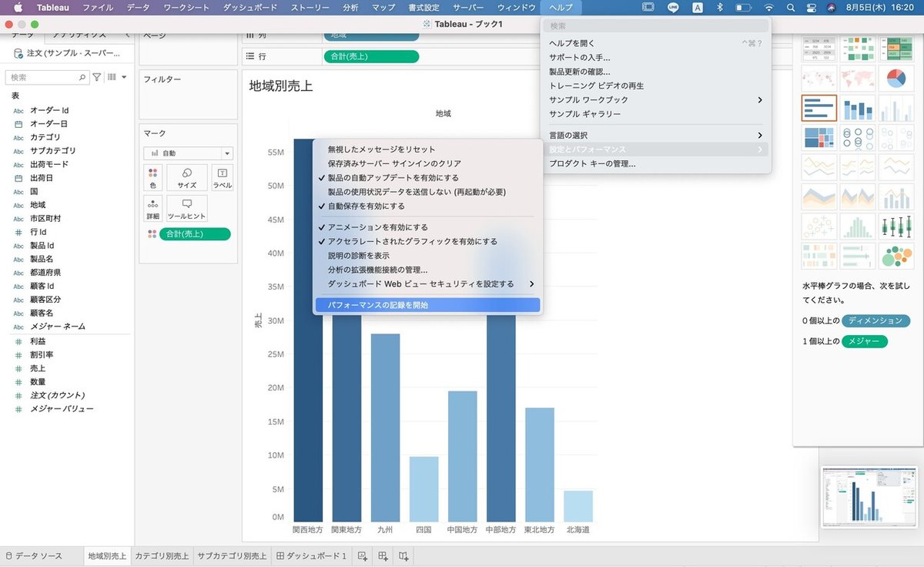The height and width of the screenshot is (567, 924).
Task: Select the 北海道 bar in chart
Action: point(578,506)
